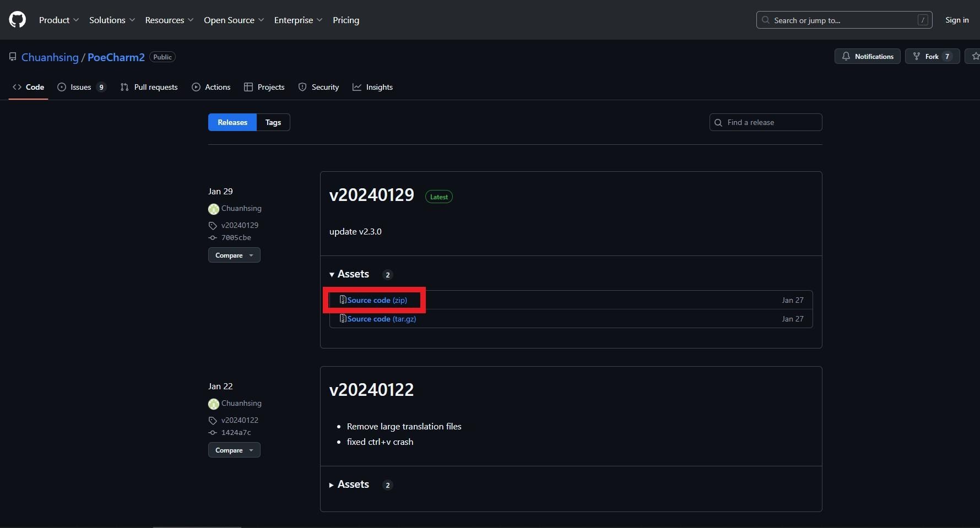The width and height of the screenshot is (980, 528).
Task: Click the v20240129 tag in sidebar
Action: tap(240, 225)
